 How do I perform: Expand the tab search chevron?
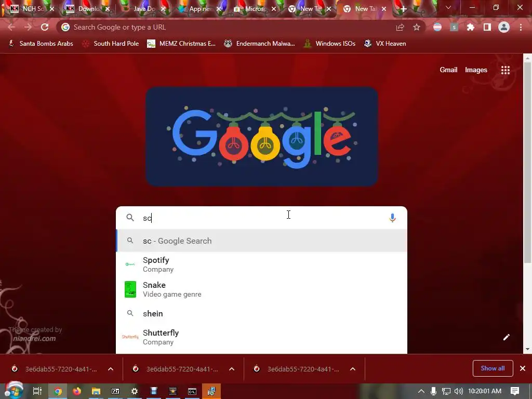[448, 7]
